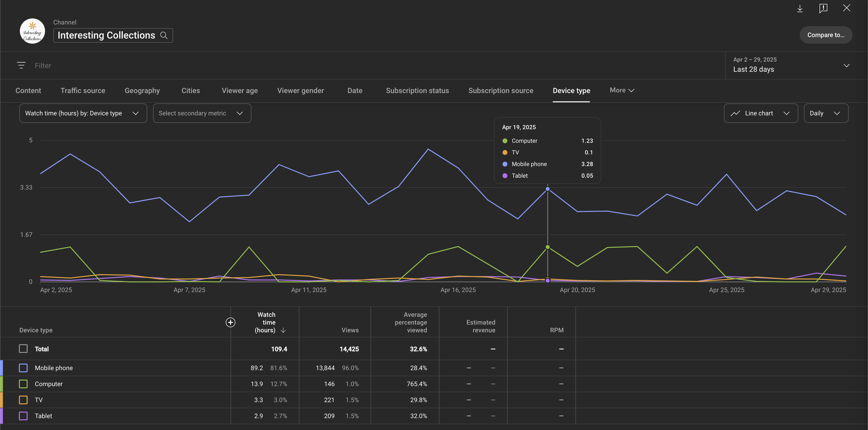This screenshot has height=430, width=868.
Task: Click the 765.4% average percentage viewed cell
Action: pos(417,384)
